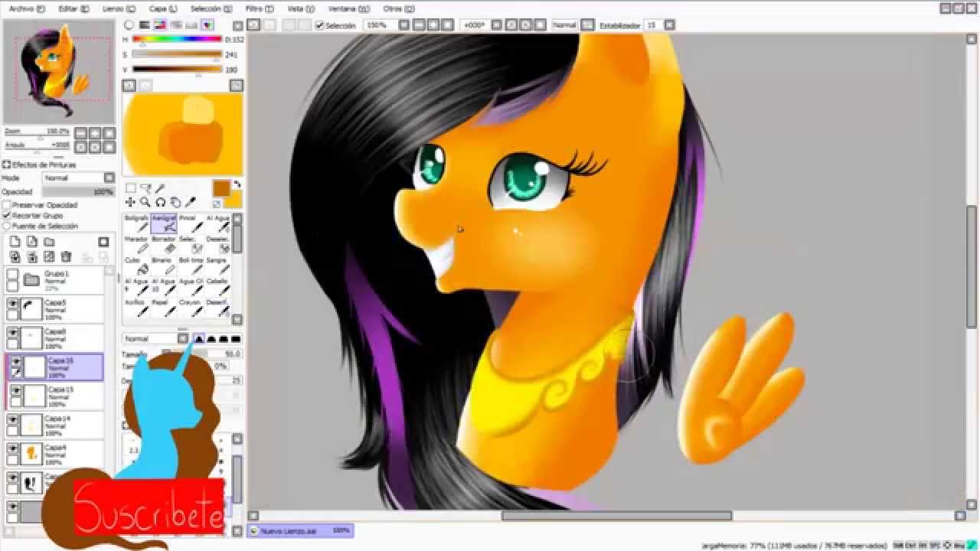The image size is (980, 551).
Task: Toggle the Selección checkbox in toolbar
Action: pyautogui.click(x=320, y=25)
